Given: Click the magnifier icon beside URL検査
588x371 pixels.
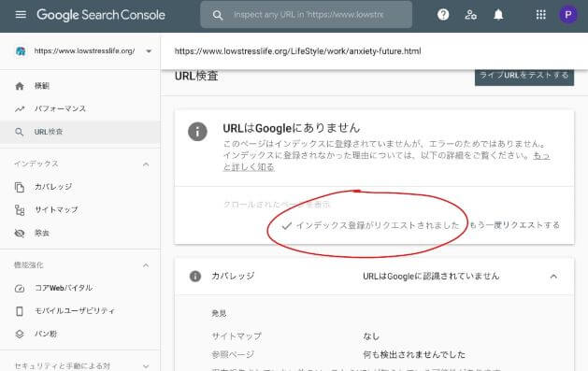Looking at the screenshot, I should coord(19,132).
